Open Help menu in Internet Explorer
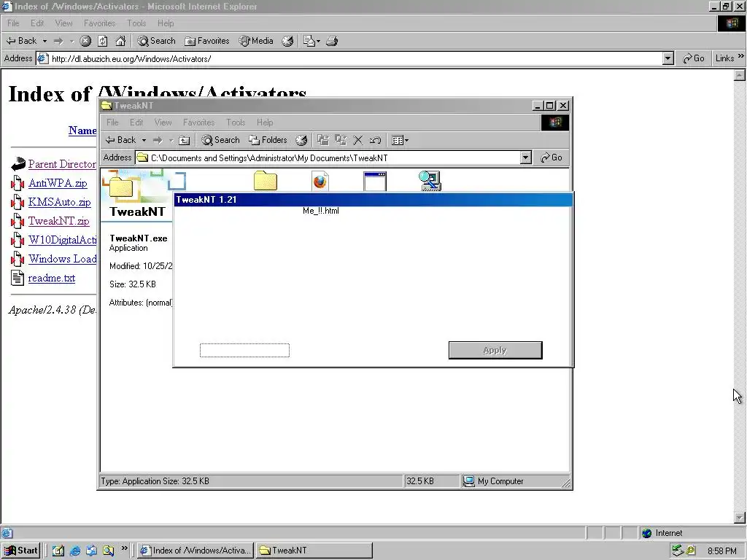 pyautogui.click(x=166, y=23)
